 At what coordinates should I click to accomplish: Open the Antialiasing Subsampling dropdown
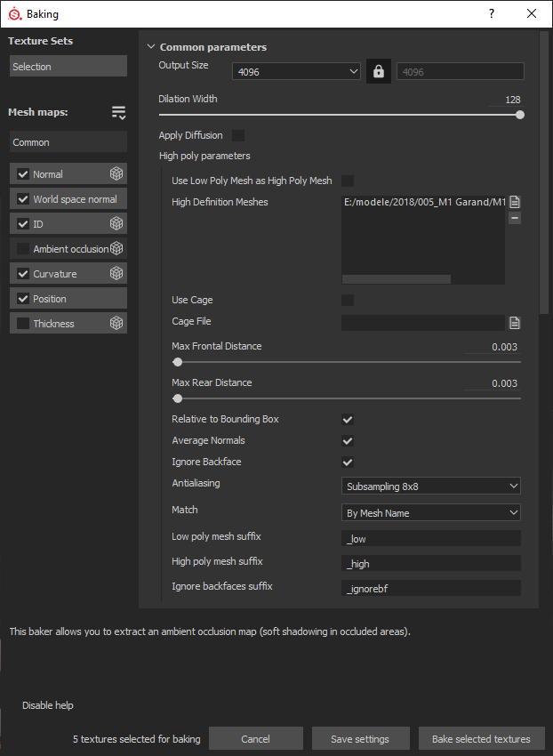tap(431, 486)
